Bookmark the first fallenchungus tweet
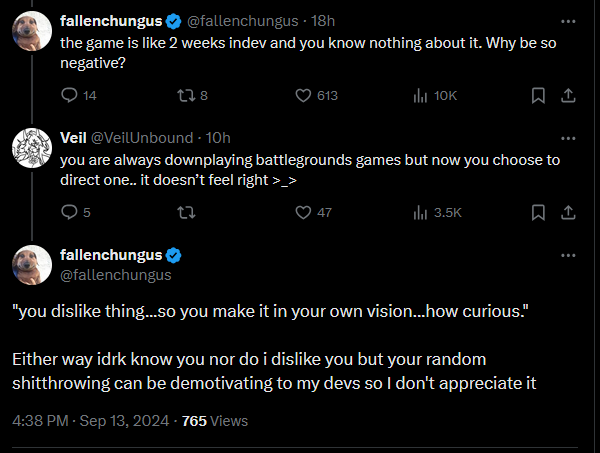 pos(538,96)
